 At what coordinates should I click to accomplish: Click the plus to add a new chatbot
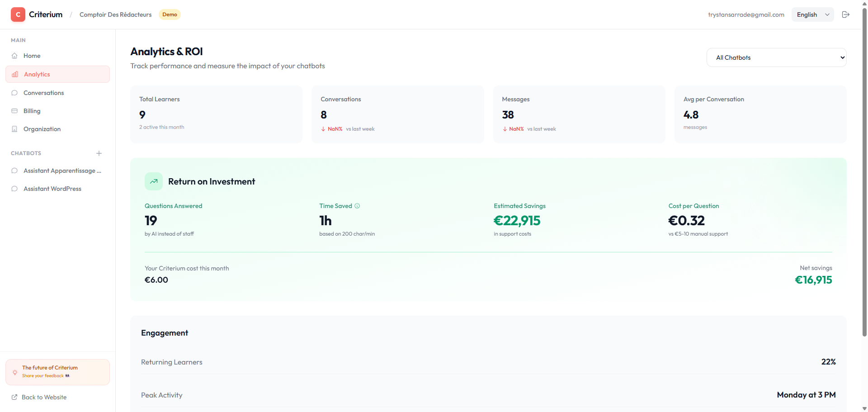pos(99,153)
